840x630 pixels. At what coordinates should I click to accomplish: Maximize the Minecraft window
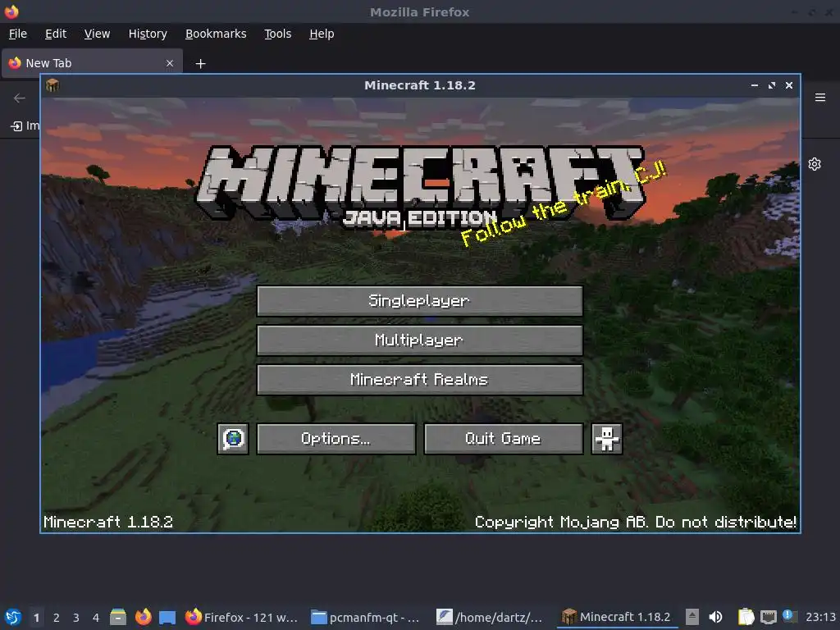771,85
